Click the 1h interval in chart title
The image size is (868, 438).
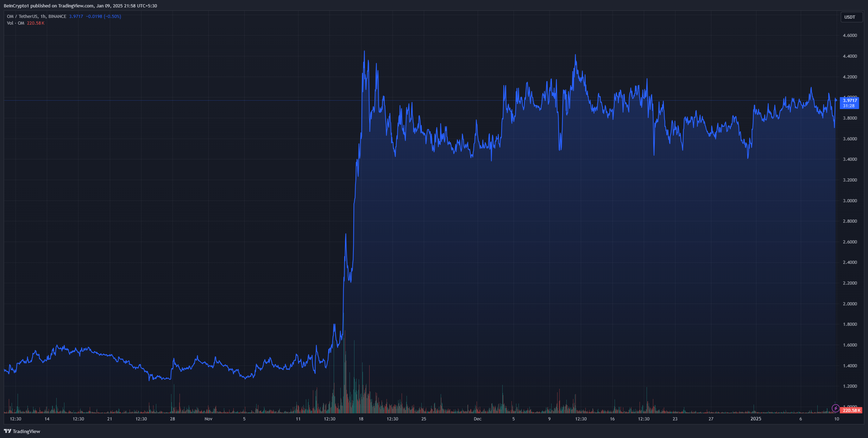(43, 17)
